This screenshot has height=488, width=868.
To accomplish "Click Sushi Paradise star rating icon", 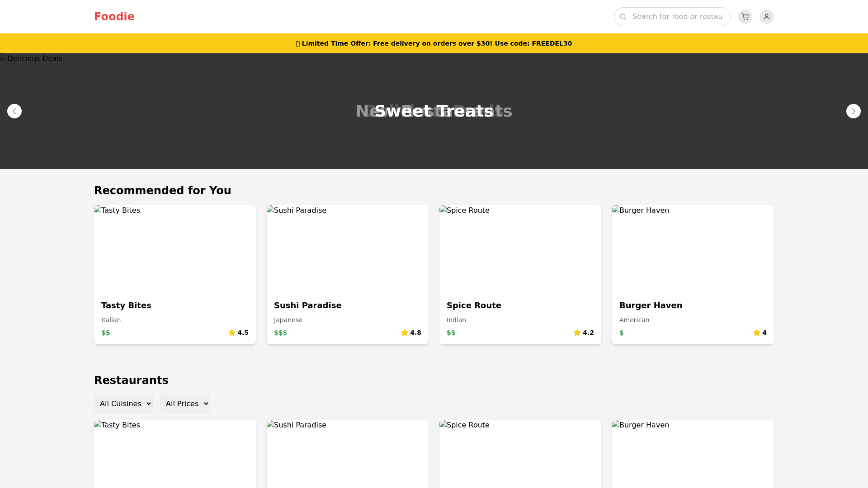I will (405, 333).
